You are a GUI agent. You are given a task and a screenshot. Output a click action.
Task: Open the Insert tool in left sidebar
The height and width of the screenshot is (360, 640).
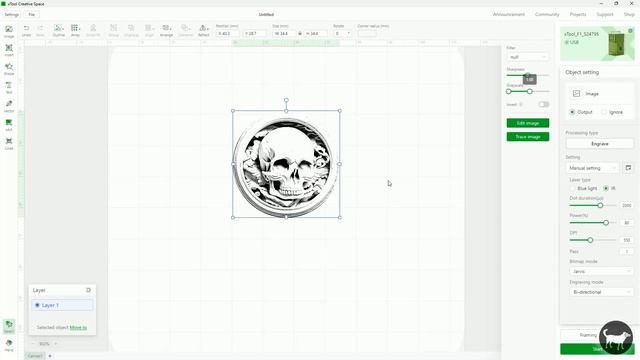(9, 50)
